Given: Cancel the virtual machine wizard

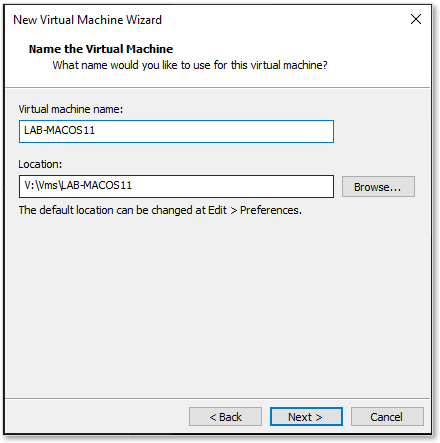Looking at the screenshot, I should tap(387, 417).
